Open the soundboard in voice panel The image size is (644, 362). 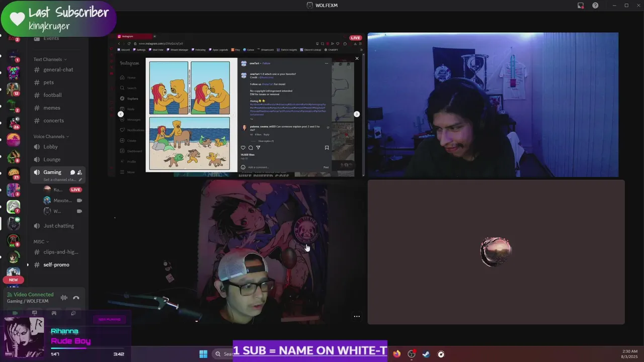pos(73,313)
